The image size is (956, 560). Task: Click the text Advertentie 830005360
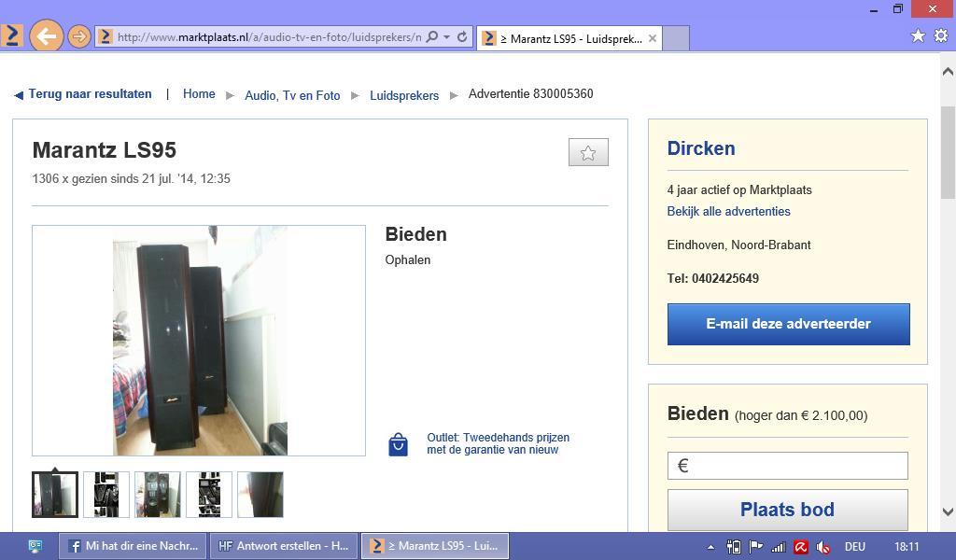click(x=530, y=94)
